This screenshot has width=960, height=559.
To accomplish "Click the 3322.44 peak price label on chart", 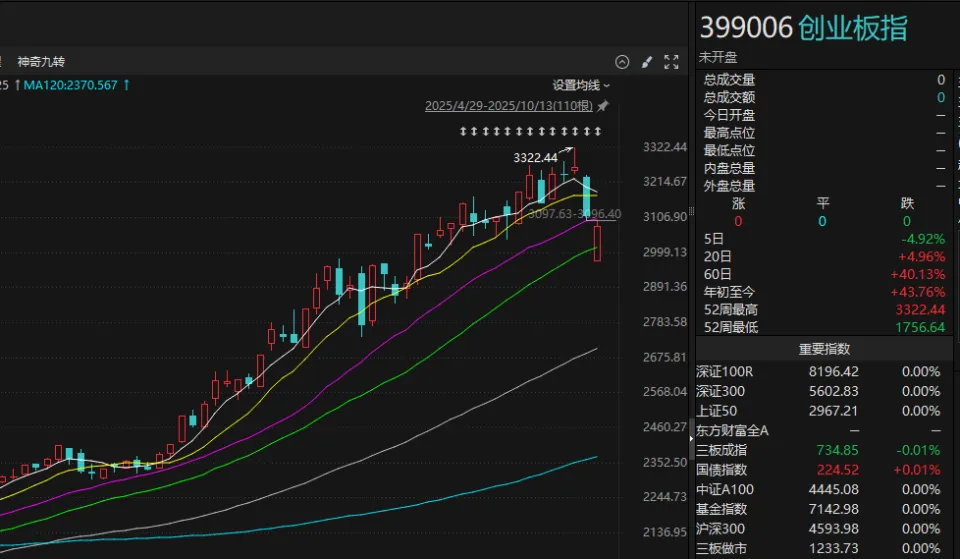I will pos(535,158).
